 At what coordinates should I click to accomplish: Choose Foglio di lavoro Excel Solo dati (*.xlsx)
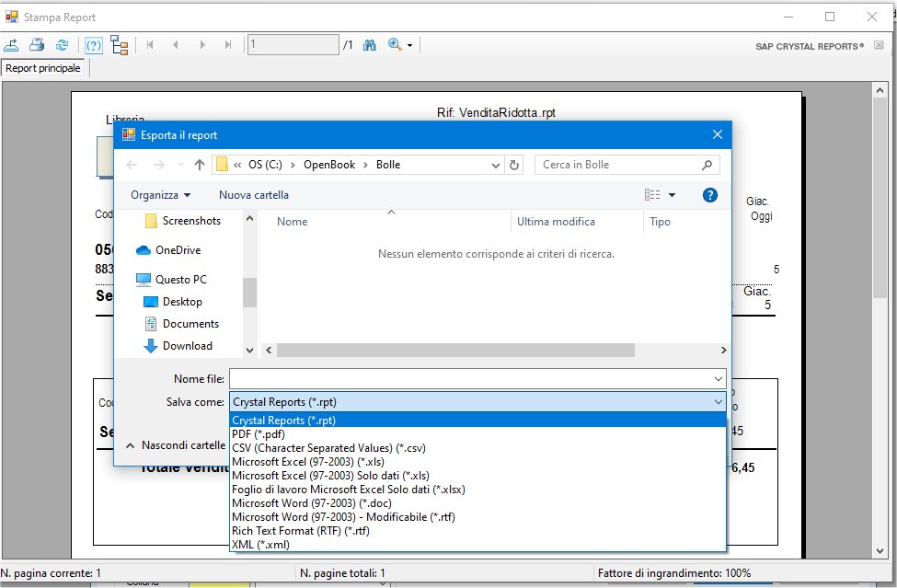pos(477,490)
